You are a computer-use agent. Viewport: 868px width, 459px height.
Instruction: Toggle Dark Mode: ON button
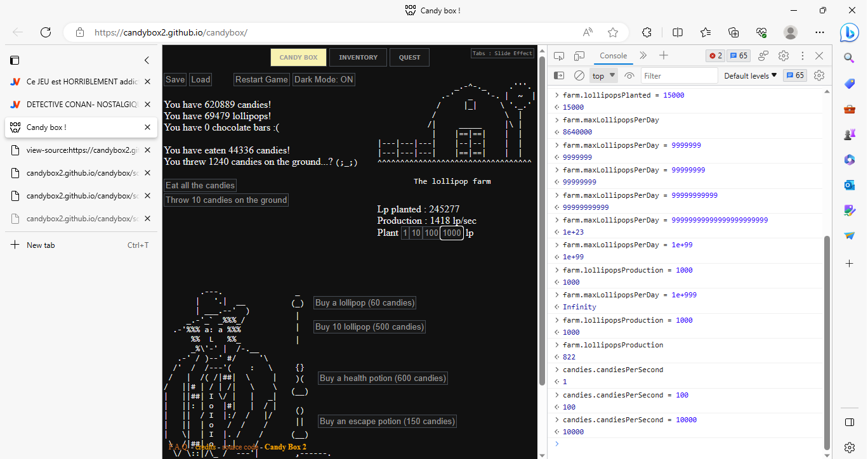pyautogui.click(x=324, y=79)
